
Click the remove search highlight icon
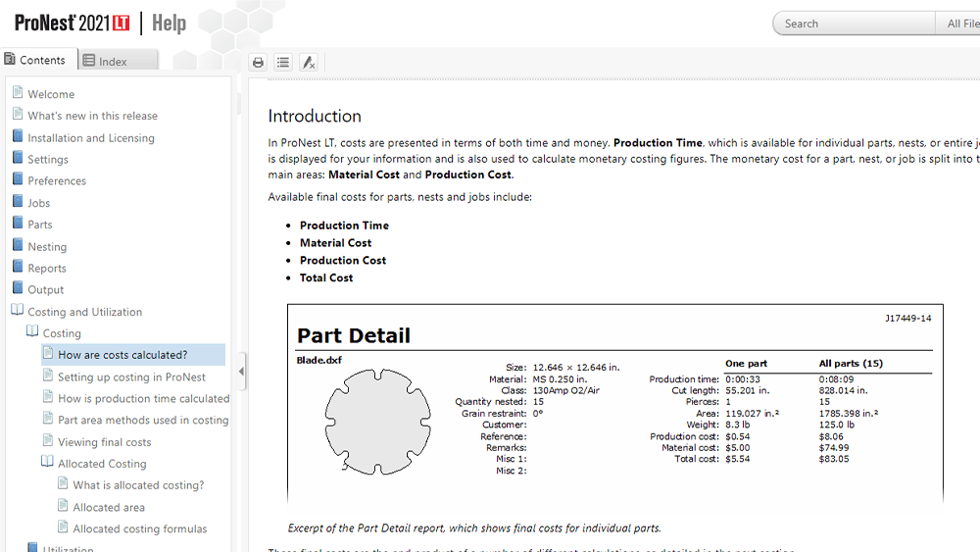(x=309, y=63)
